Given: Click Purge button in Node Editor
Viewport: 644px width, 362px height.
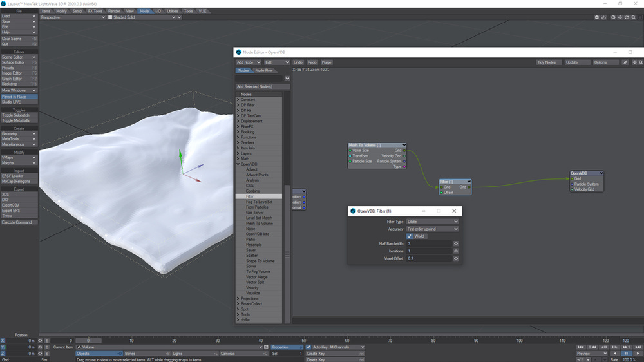Looking at the screenshot, I should point(327,62).
